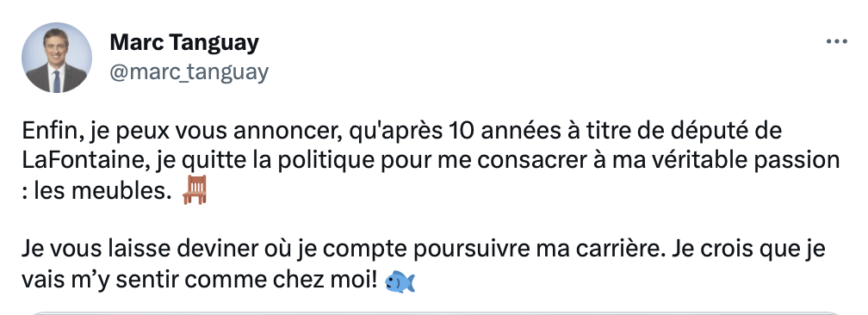Screen dimensions: 868x315
Task: Open the Marc Tanguay display name link
Action: 184,43
